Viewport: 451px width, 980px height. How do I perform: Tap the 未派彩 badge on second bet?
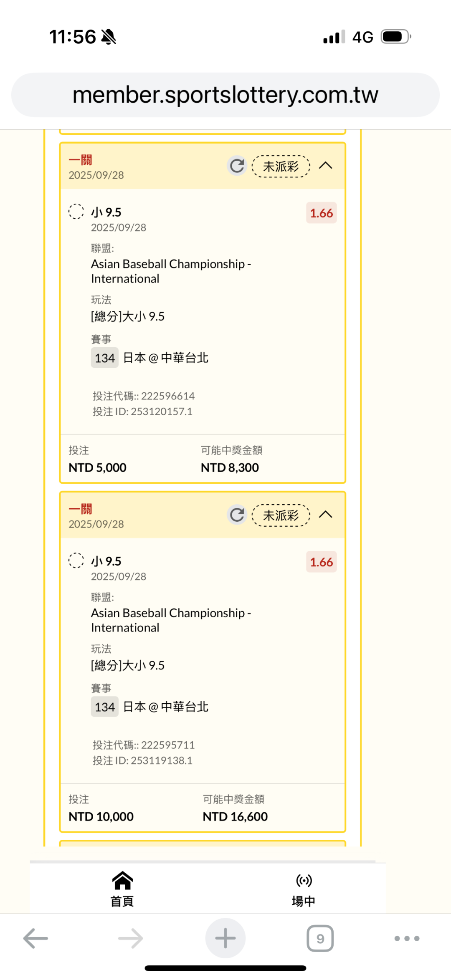click(281, 515)
